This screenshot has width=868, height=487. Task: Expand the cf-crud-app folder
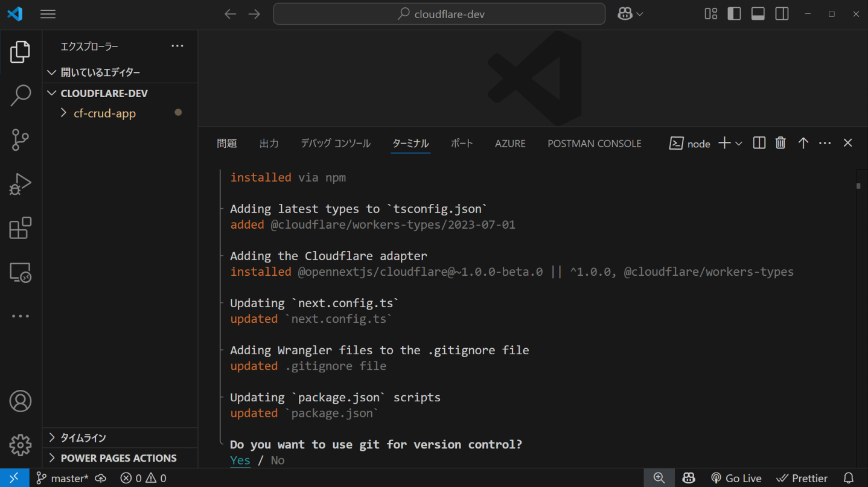[120, 113]
